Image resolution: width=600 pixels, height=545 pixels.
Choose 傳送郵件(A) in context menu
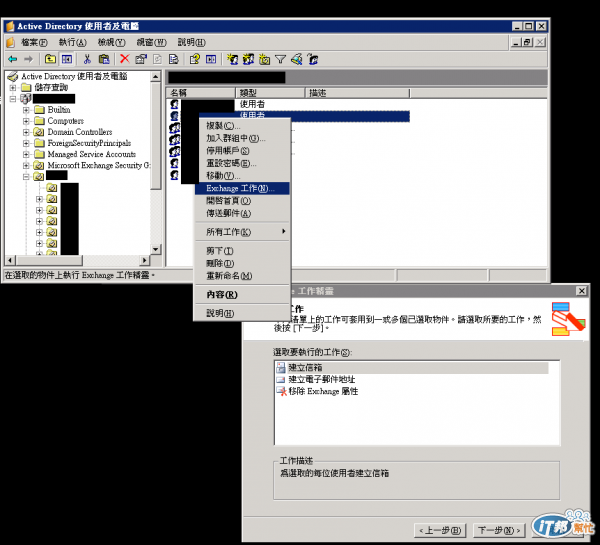pos(242,213)
